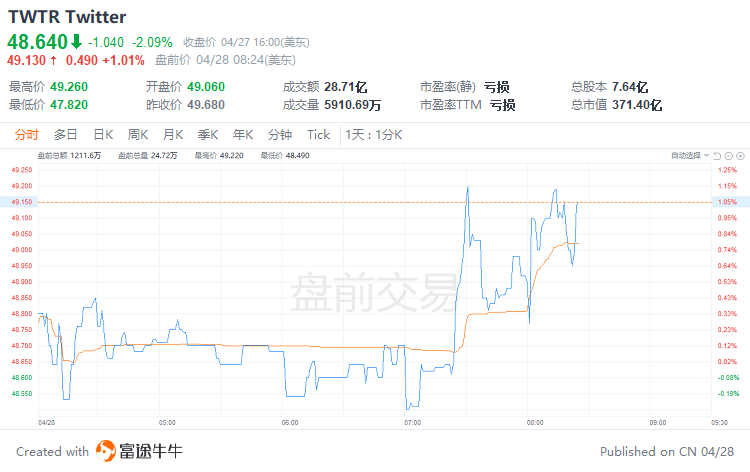
Task: Click the pre-market price 49.130
Action: pyautogui.click(x=26, y=60)
